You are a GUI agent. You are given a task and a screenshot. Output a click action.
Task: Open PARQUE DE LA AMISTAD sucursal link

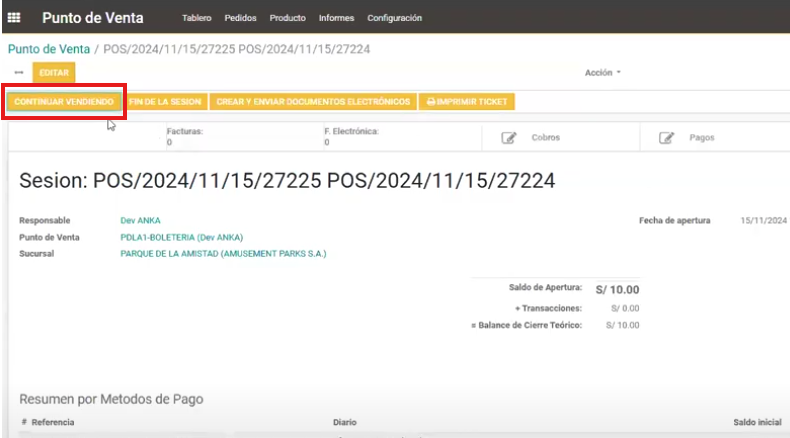(223, 254)
